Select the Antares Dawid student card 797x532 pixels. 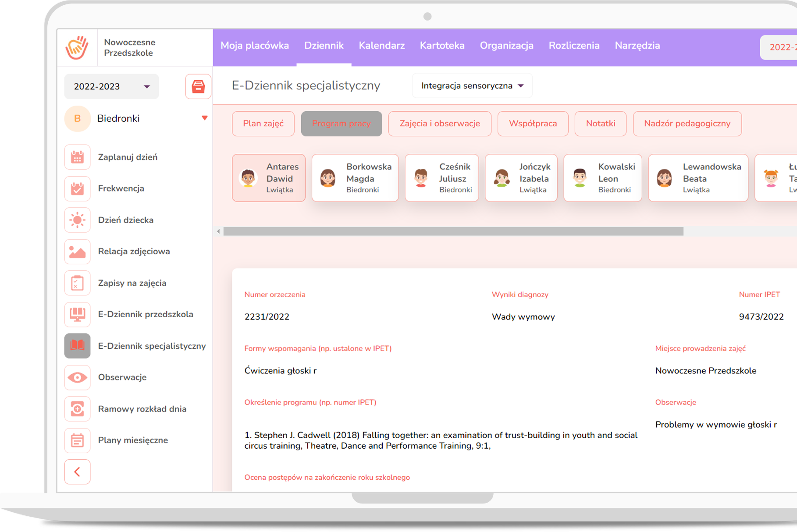(x=268, y=178)
